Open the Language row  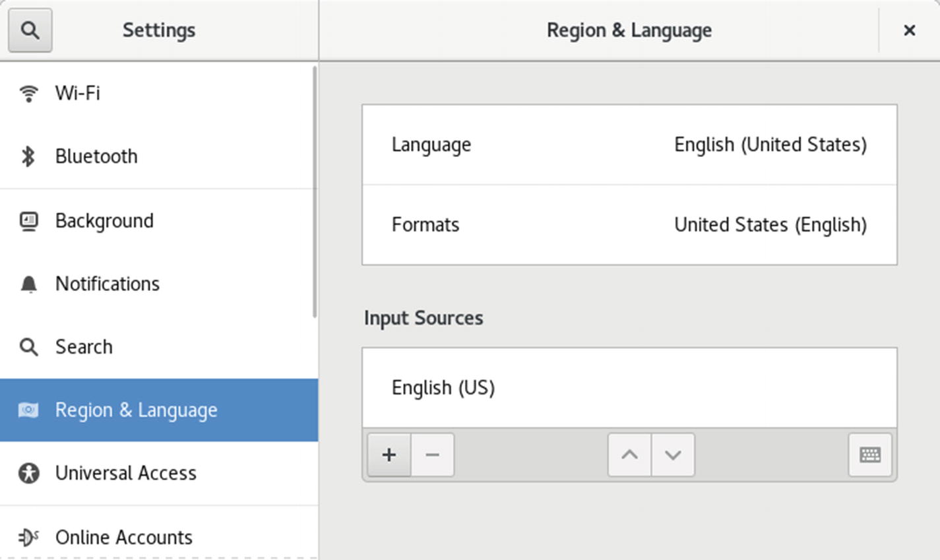coord(629,144)
